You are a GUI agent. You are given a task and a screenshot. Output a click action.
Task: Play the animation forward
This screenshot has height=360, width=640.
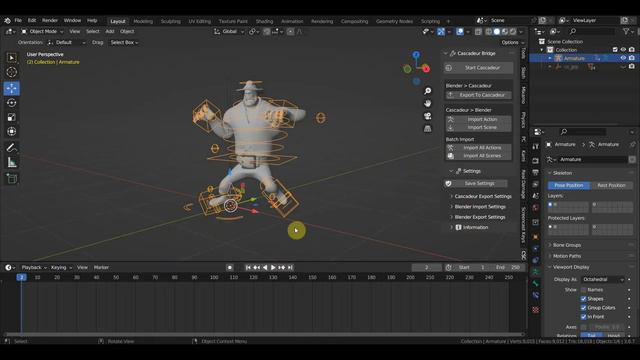click(x=273, y=267)
